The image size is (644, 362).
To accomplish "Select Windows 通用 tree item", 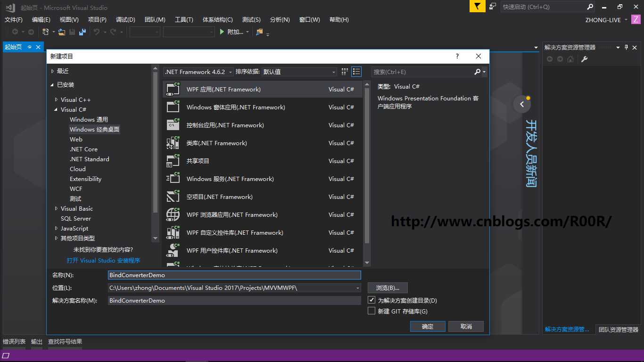I will pyautogui.click(x=89, y=119).
